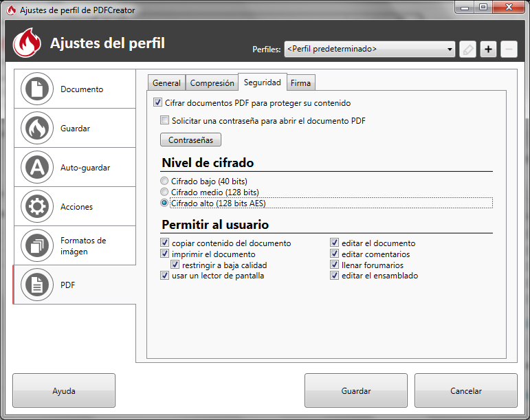Screen dimensions: 530x420
Task: Click the Acciones label in sidebar
Action: (x=76, y=207)
